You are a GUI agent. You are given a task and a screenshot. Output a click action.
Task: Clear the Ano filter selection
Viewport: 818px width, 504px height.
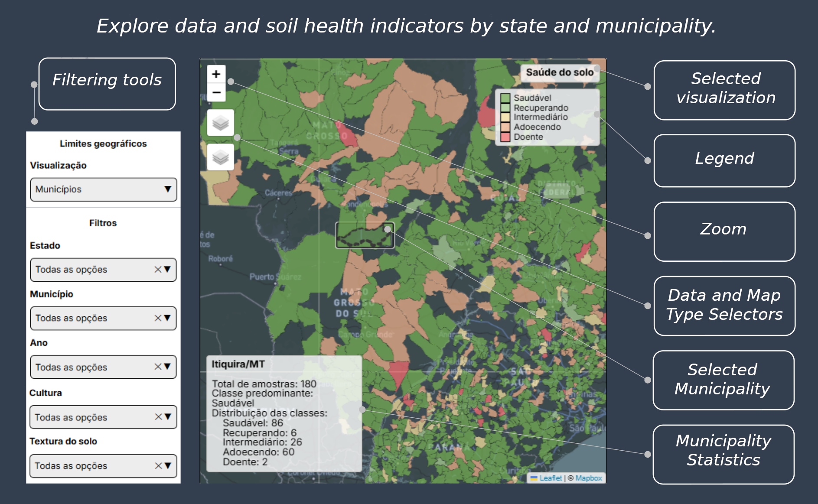click(x=158, y=367)
